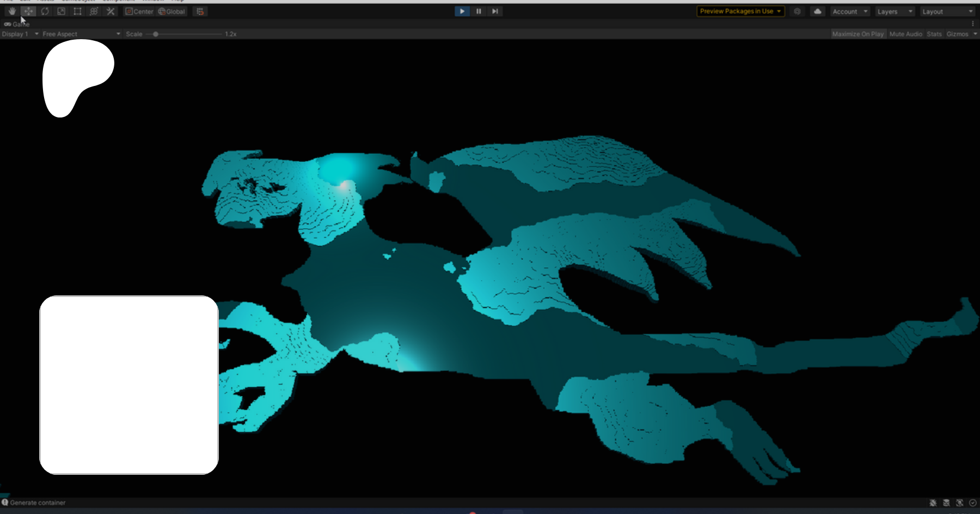This screenshot has width=980, height=514.
Task: Open the Free Aspect dropdown
Action: [x=81, y=34]
